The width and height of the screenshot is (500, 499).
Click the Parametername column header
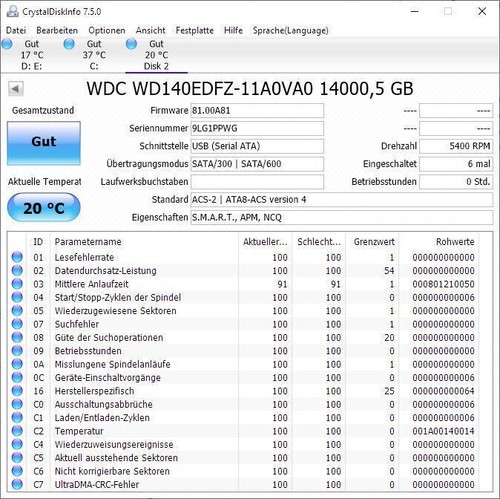144,242
